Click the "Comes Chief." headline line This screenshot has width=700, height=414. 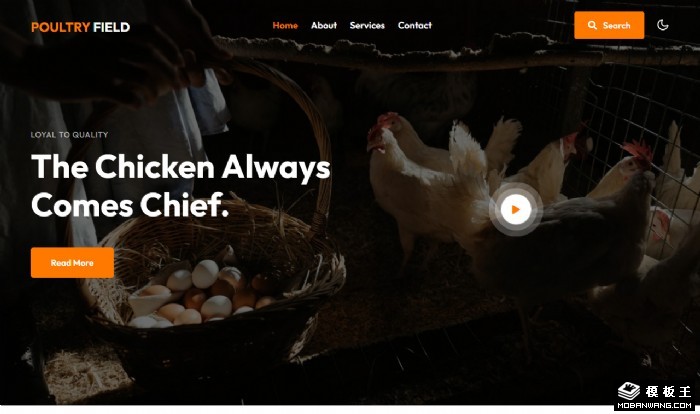(130, 205)
